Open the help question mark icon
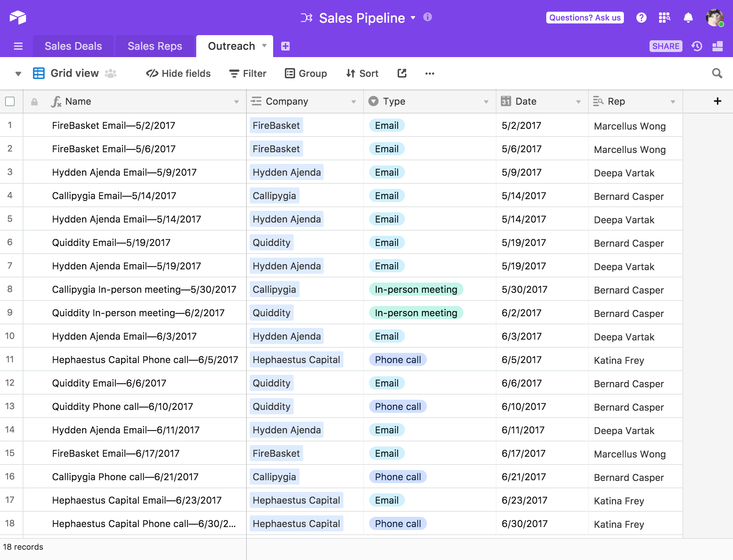 tap(641, 17)
